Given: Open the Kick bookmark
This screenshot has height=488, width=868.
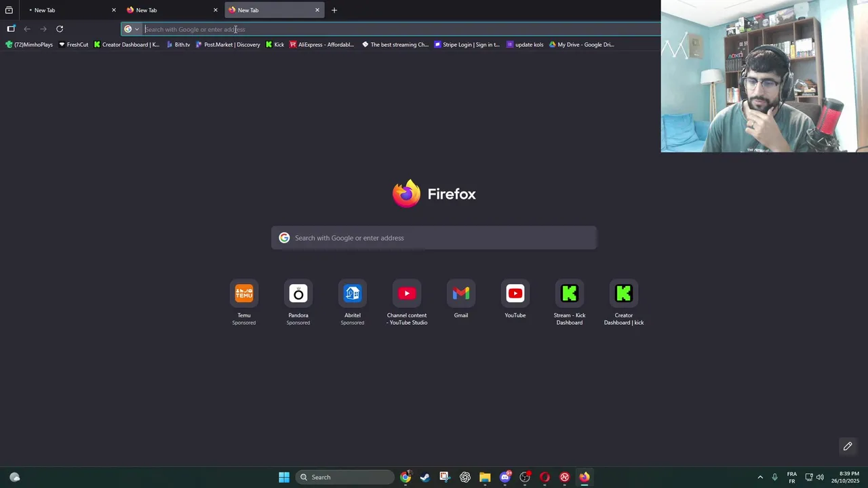Looking at the screenshot, I should coord(275,45).
